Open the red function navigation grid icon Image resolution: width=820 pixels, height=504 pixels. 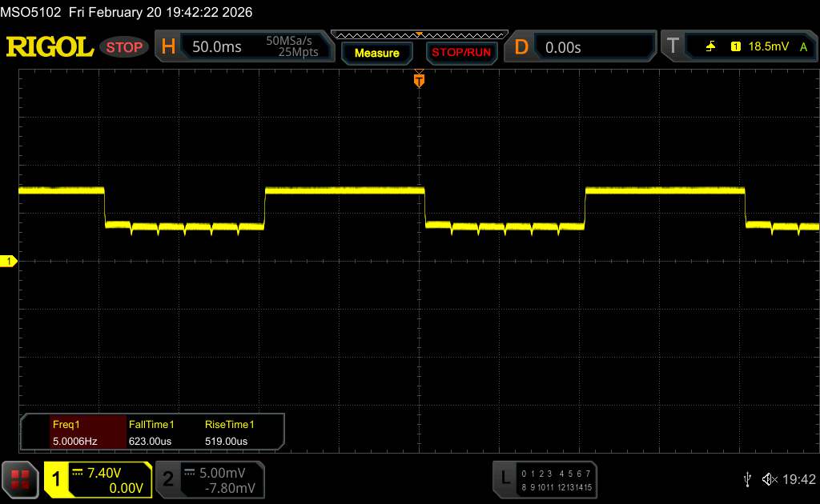[x=22, y=478]
